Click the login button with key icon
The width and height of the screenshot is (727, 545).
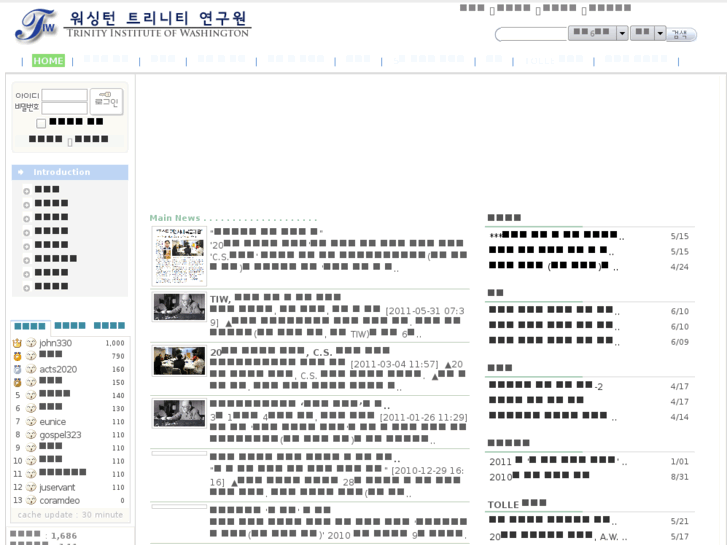[106, 101]
